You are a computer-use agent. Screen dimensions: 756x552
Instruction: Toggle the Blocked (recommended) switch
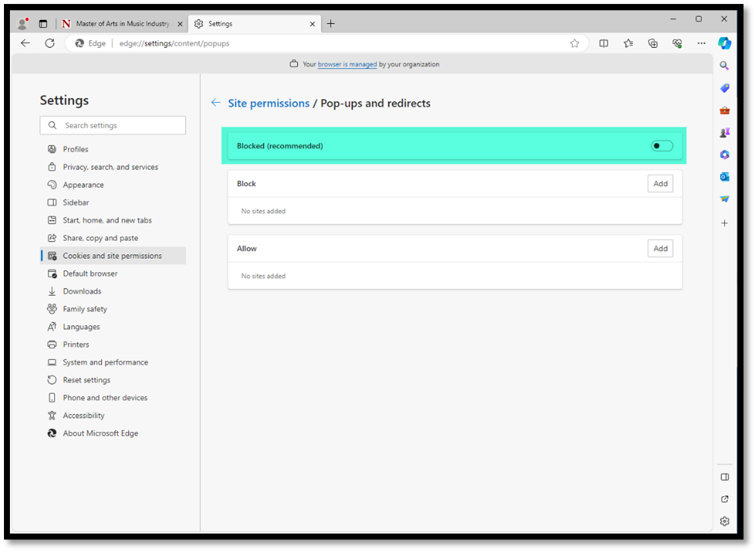pyautogui.click(x=661, y=146)
